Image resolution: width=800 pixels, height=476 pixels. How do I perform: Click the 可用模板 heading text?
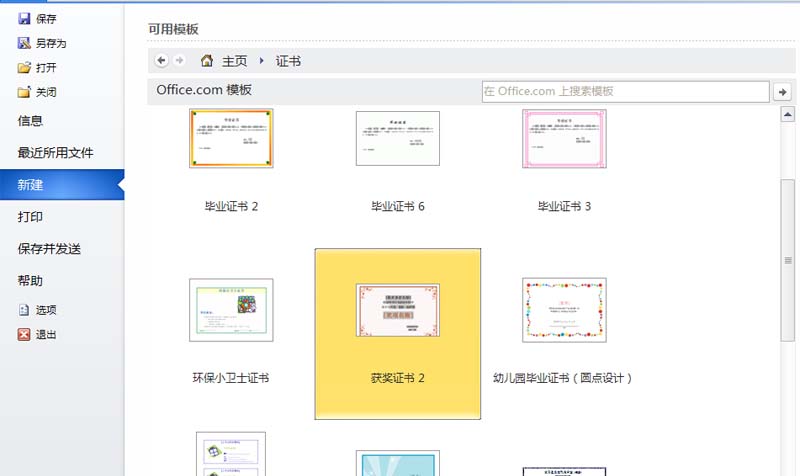(173, 29)
